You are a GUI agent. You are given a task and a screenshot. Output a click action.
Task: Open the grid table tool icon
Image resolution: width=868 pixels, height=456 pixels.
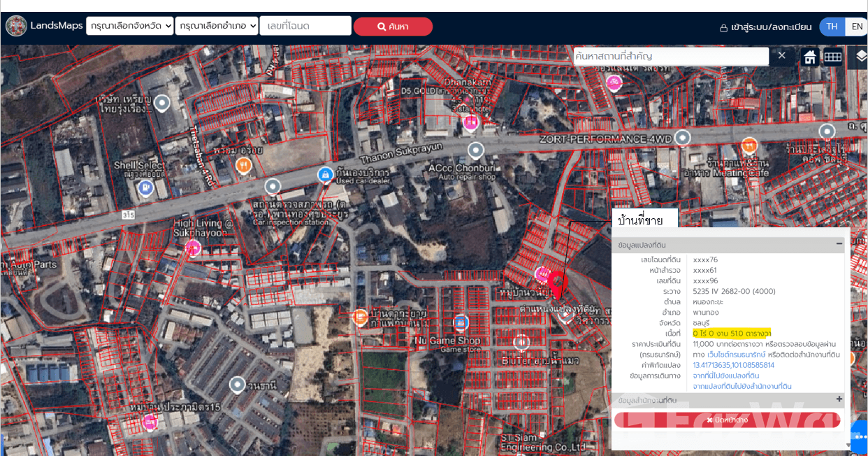pos(832,57)
